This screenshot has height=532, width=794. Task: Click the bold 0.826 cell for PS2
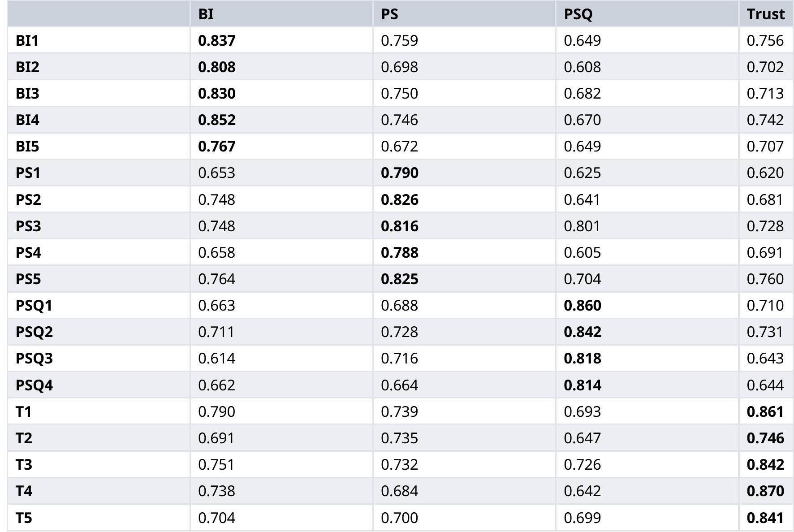click(x=400, y=200)
